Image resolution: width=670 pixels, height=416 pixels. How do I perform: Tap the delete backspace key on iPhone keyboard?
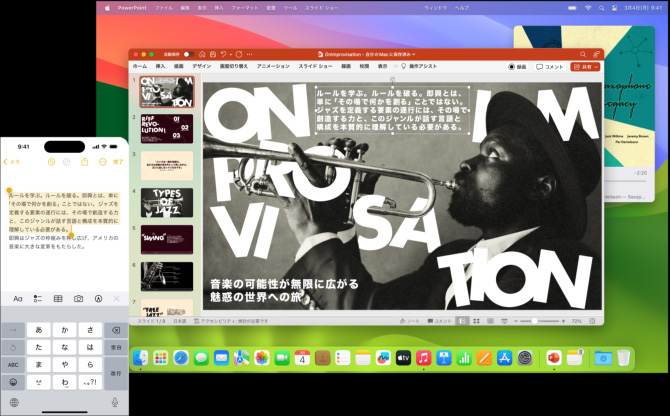point(116,330)
